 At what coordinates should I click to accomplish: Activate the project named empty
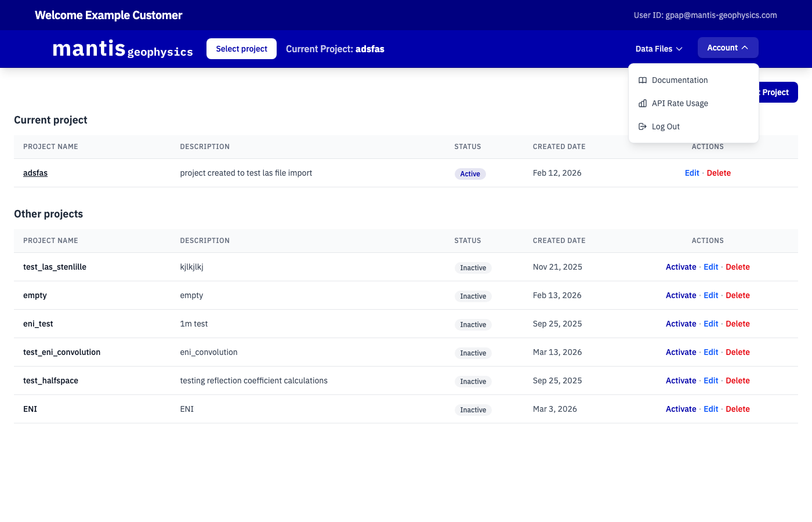coord(681,295)
